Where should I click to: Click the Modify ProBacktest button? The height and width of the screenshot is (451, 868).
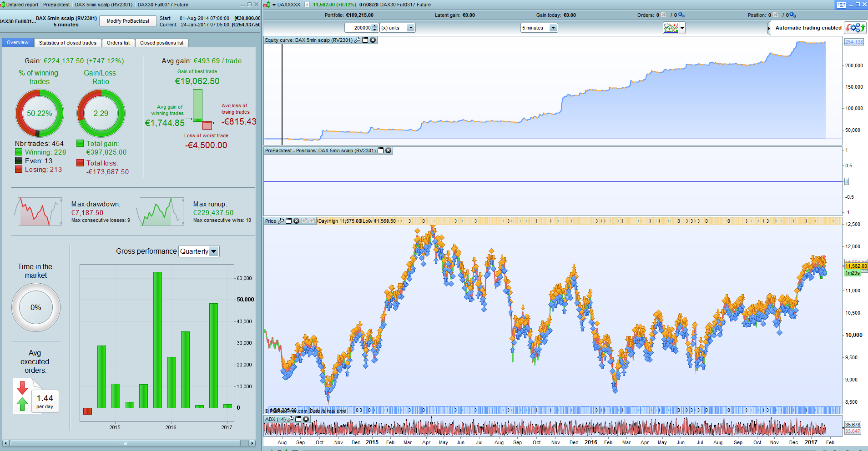click(128, 21)
